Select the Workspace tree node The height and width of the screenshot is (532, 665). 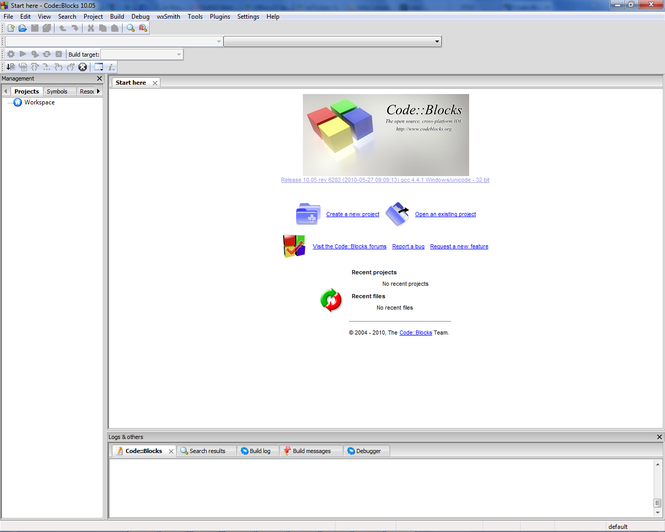39,102
